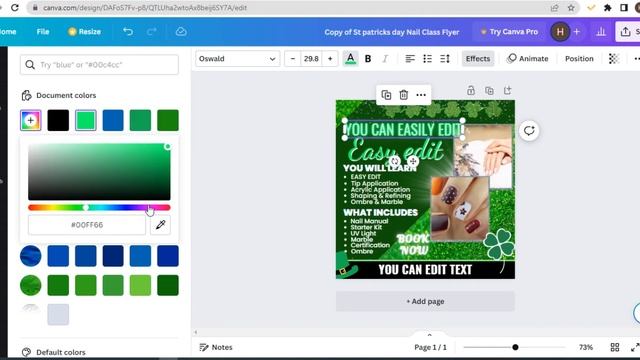Decrease font size with minus button
Screen dimensions: 640x360
(293, 59)
